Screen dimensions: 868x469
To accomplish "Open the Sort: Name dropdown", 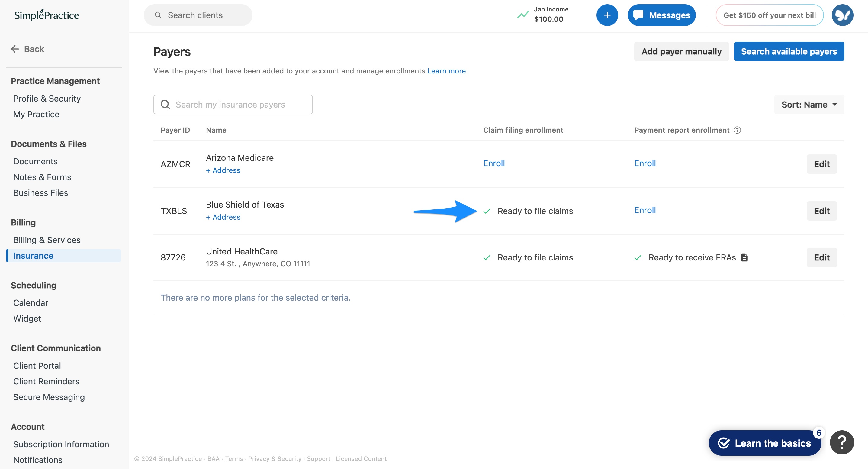I will [809, 105].
